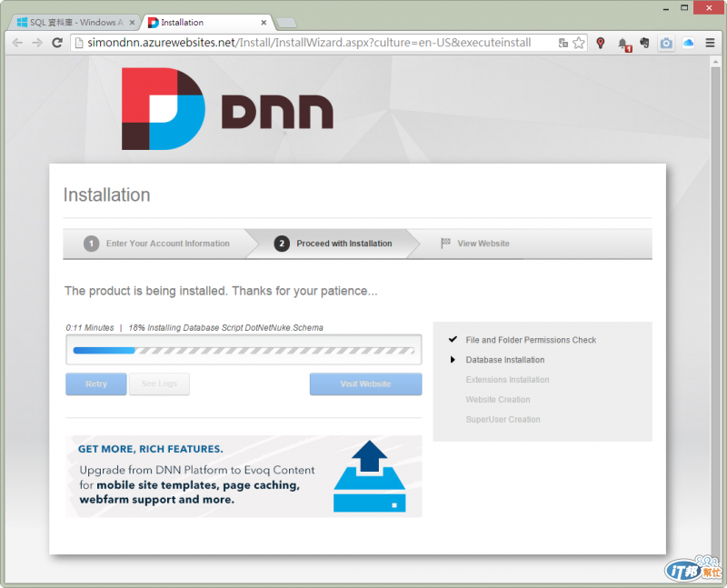
Task: Click the camera screenshot extension icon
Action: pyautogui.click(x=666, y=43)
